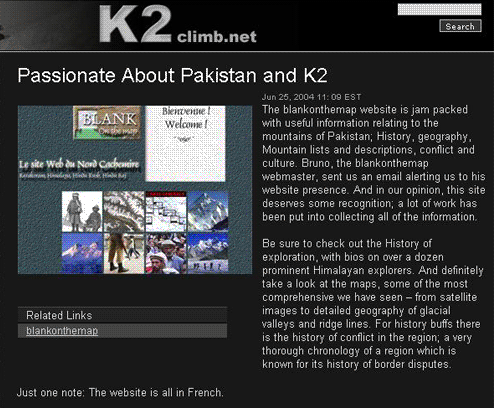Click the purple-blue mountain range thumbnail
This screenshot has width=494, height=408.
click(82, 253)
